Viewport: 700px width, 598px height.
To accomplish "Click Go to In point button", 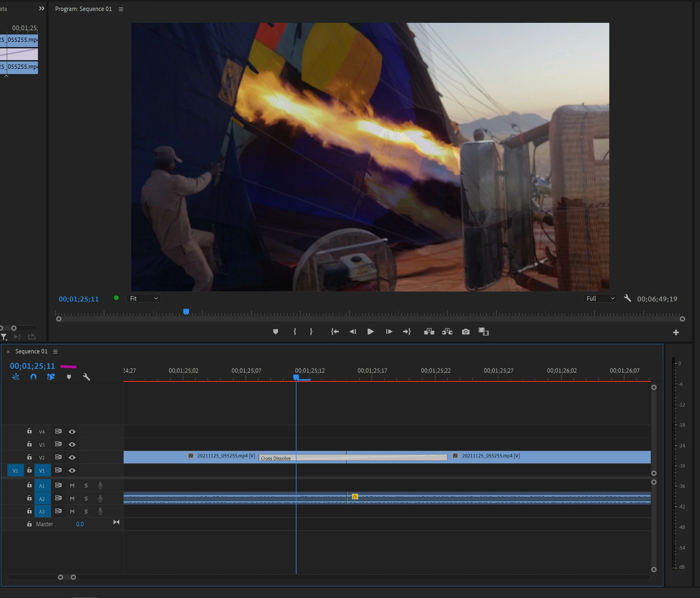I will point(334,331).
